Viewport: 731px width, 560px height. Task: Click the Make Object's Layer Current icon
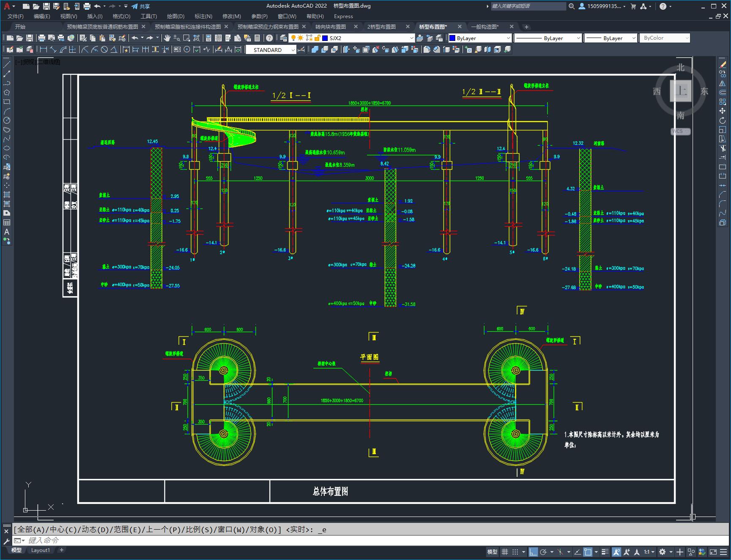tap(420, 38)
